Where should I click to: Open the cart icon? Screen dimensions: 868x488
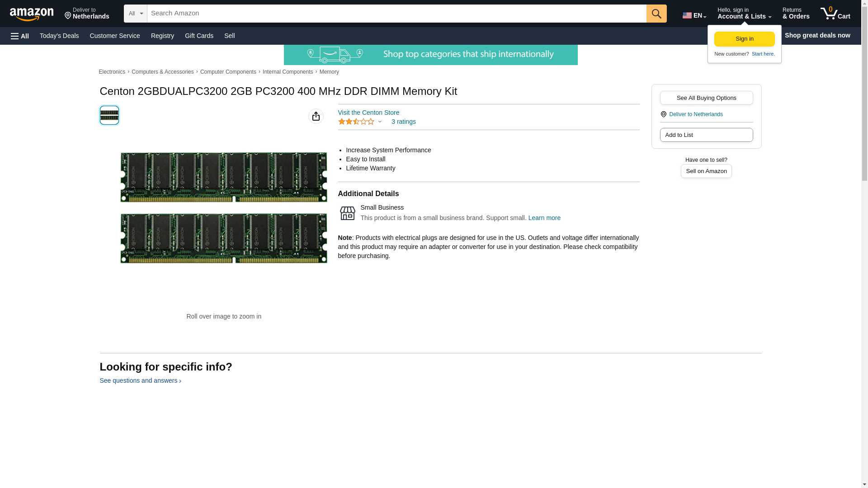(835, 14)
